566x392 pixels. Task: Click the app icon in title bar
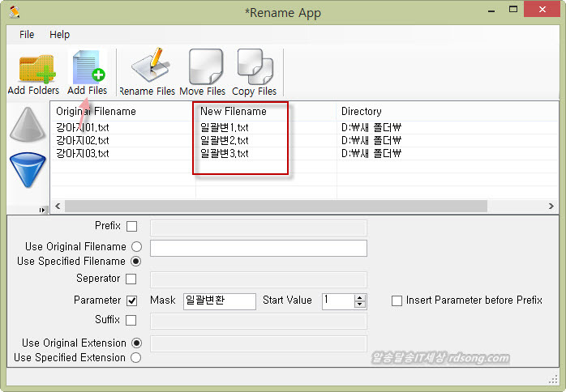tap(14, 11)
